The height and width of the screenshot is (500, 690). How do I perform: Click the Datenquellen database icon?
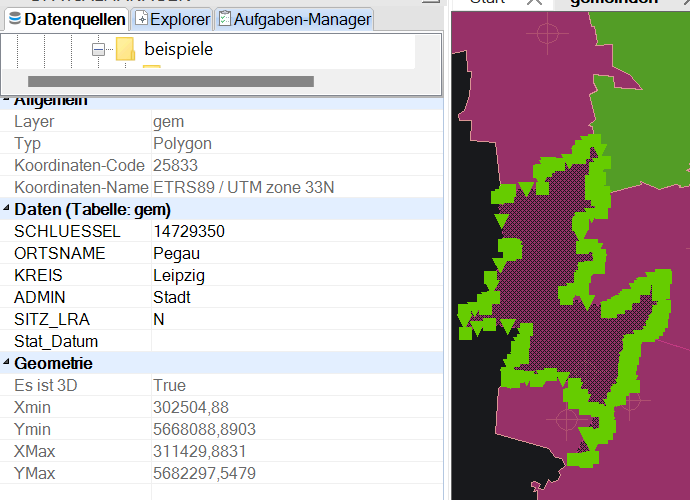tap(15, 18)
